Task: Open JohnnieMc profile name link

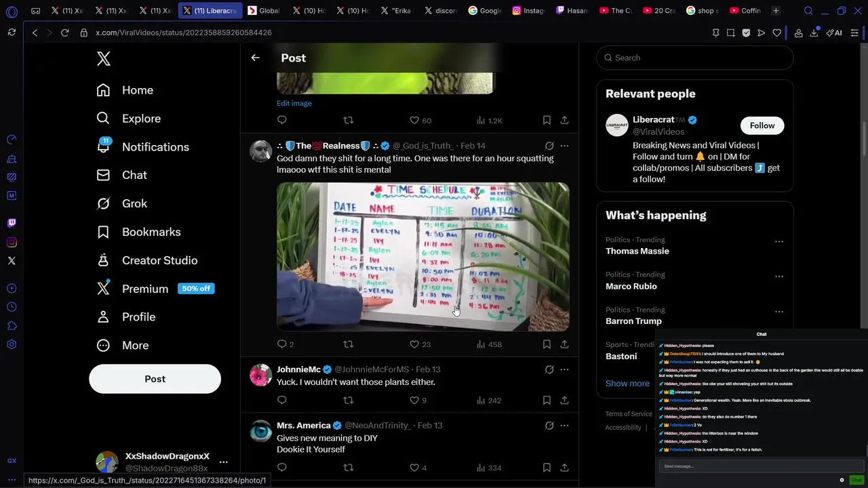Action: (298, 369)
